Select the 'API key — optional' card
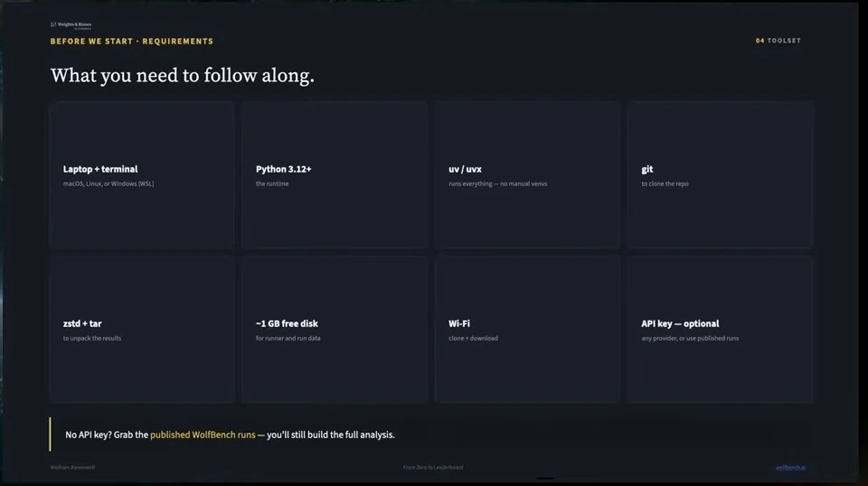868x486 pixels. coord(721,329)
